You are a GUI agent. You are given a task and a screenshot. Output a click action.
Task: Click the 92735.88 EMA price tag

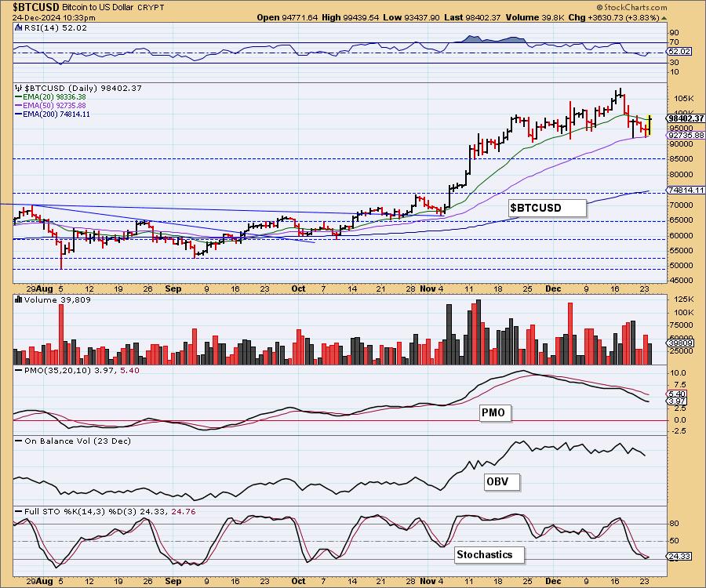(686, 135)
